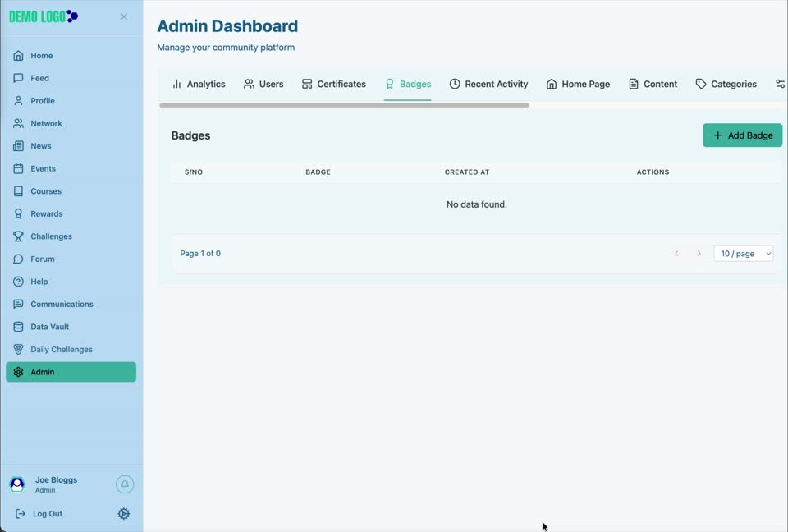
Task: Click the Profile person icon
Action: point(18,100)
